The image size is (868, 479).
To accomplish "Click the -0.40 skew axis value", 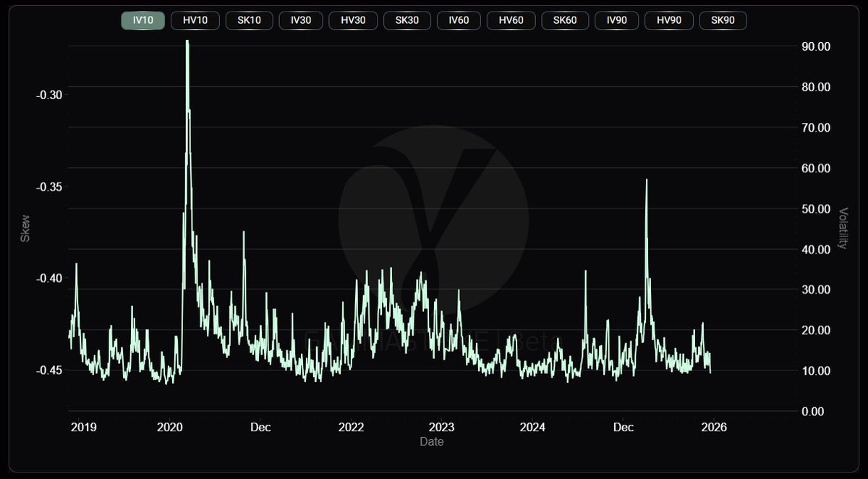I will [x=49, y=279].
